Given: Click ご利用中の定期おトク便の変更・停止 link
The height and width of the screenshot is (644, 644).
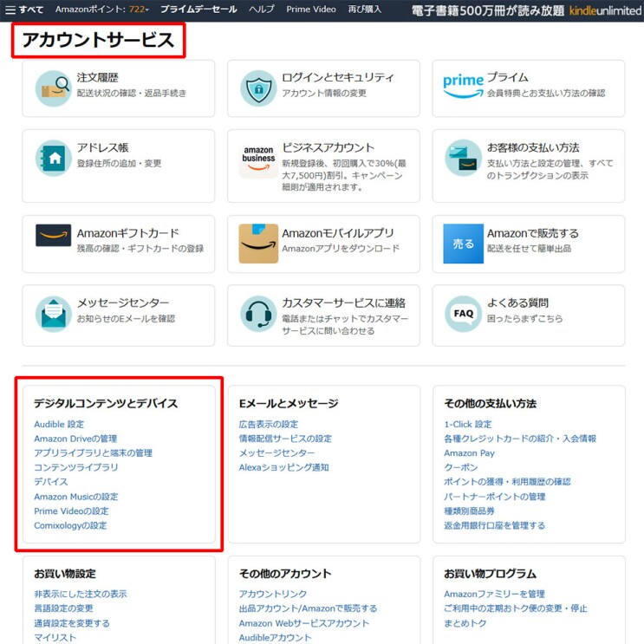Looking at the screenshot, I should point(516,608).
